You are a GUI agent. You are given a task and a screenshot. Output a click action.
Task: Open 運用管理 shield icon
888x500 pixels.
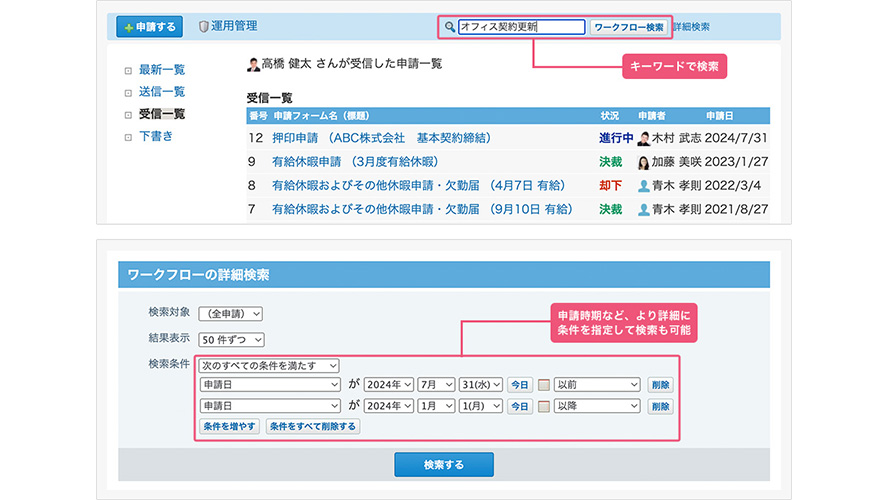(x=204, y=26)
